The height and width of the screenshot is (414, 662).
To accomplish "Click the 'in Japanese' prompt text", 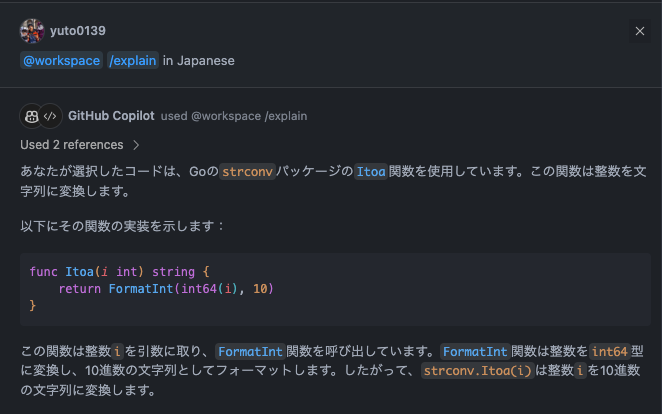I will pos(198,60).
